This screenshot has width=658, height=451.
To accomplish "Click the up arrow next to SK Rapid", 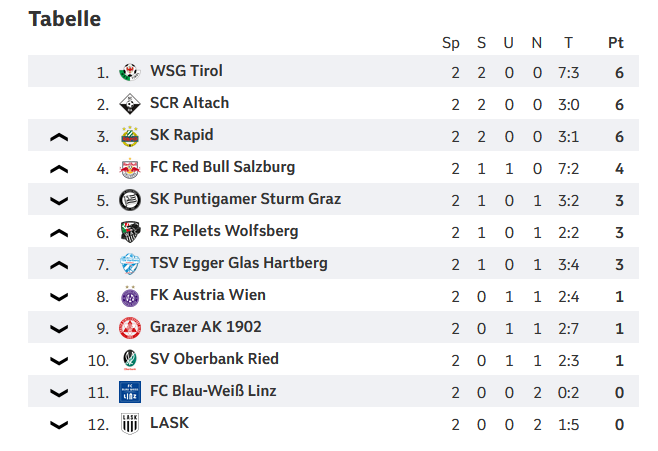I will [x=59, y=137].
